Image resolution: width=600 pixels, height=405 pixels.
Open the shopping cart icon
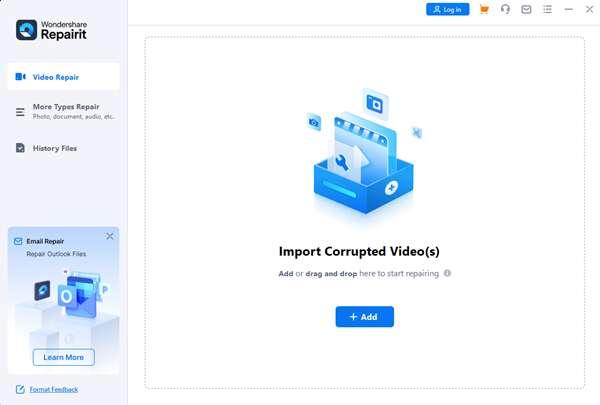[x=485, y=9]
